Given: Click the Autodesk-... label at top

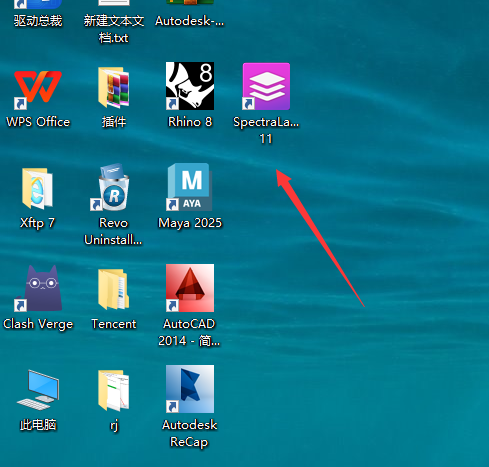Looking at the screenshot, I should click(190, 21).
